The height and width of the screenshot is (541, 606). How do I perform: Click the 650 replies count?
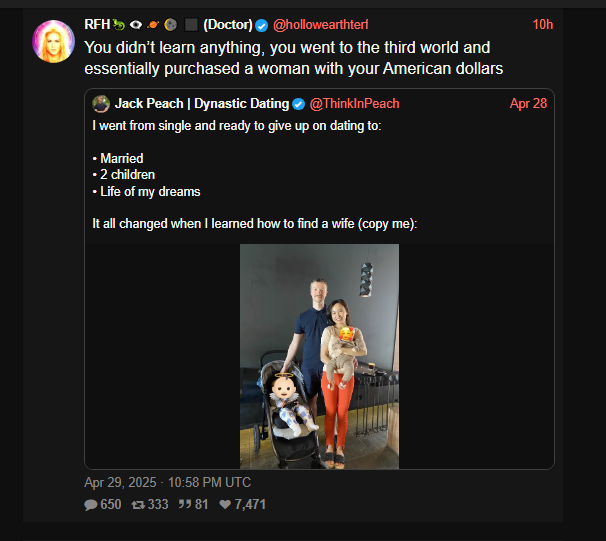coord(110,505)
